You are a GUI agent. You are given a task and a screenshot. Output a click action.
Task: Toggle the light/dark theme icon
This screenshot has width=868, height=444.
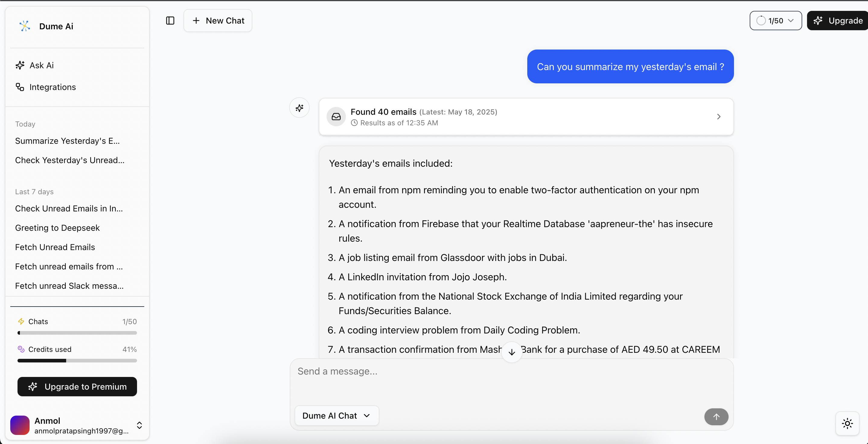click(x=847, y=424)
